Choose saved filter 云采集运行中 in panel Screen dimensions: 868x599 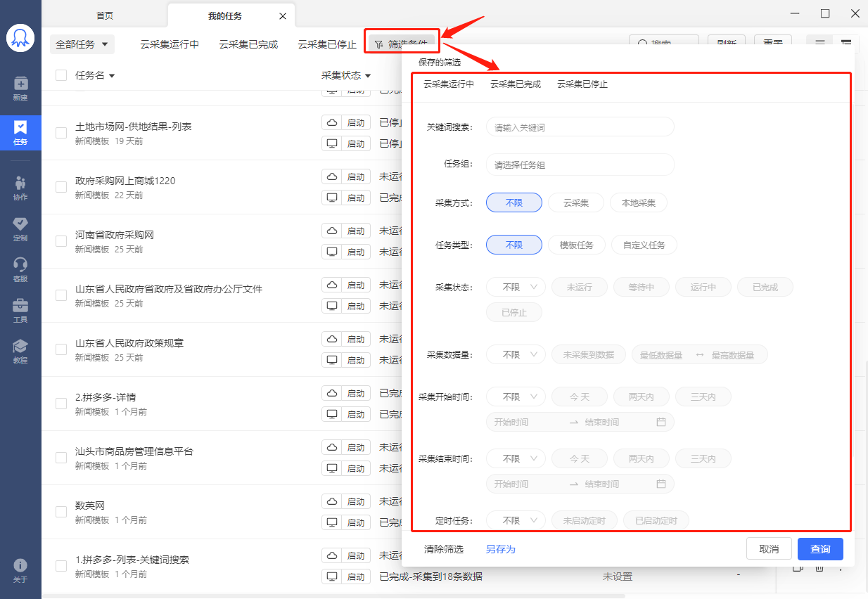click(x=449, y=84)
